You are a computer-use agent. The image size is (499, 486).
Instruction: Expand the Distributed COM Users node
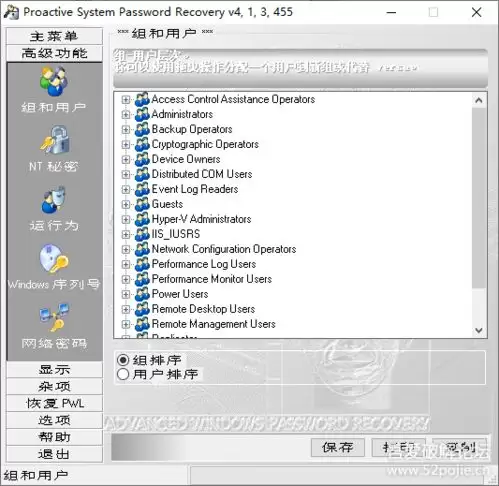(126, 174)
